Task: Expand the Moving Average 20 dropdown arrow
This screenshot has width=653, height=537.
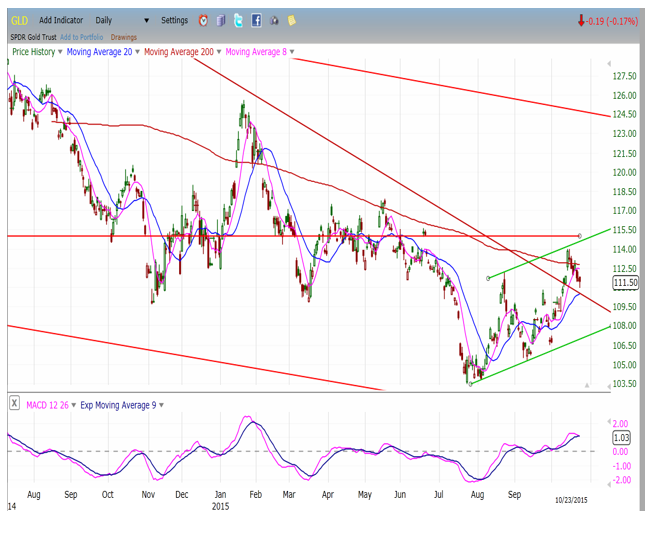Action: pyautogui.click(x=137, y=52)
